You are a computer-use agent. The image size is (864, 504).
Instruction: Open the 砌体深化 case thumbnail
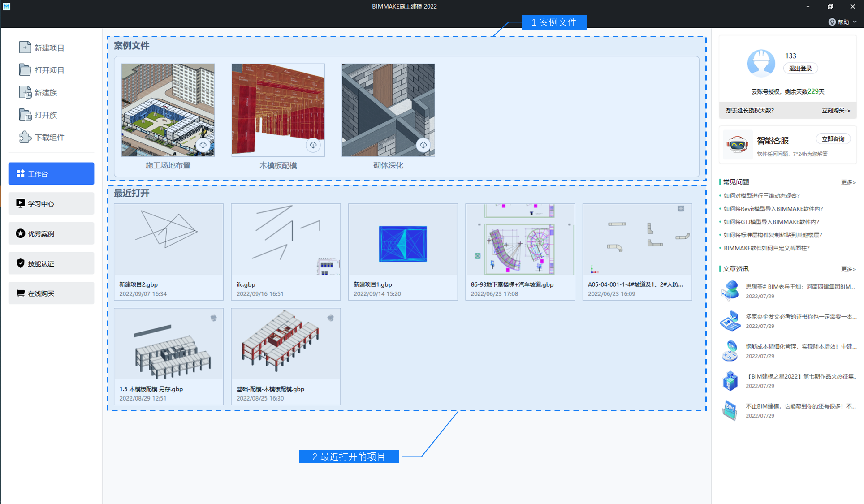click(388, 110)
